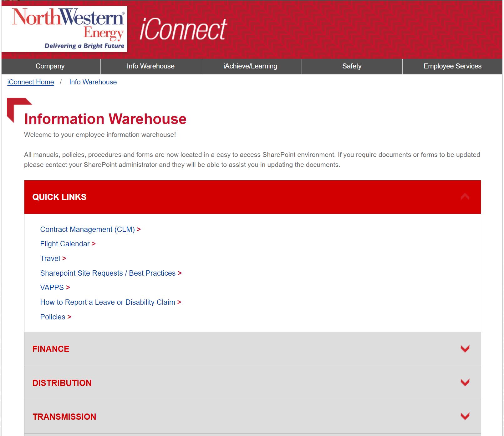
Task: Open the Company menu
Action: [x=50, y=66]
